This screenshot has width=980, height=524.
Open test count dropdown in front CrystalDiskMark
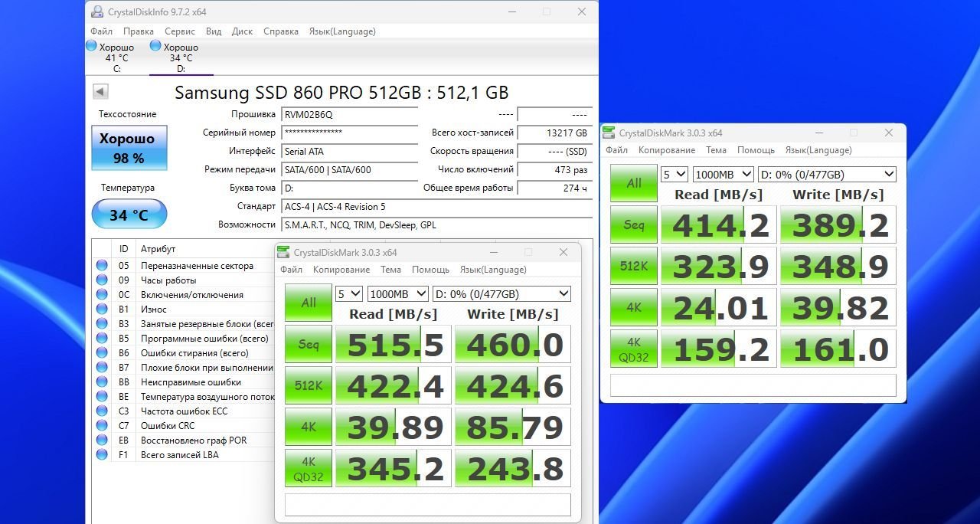coord(349,293)
